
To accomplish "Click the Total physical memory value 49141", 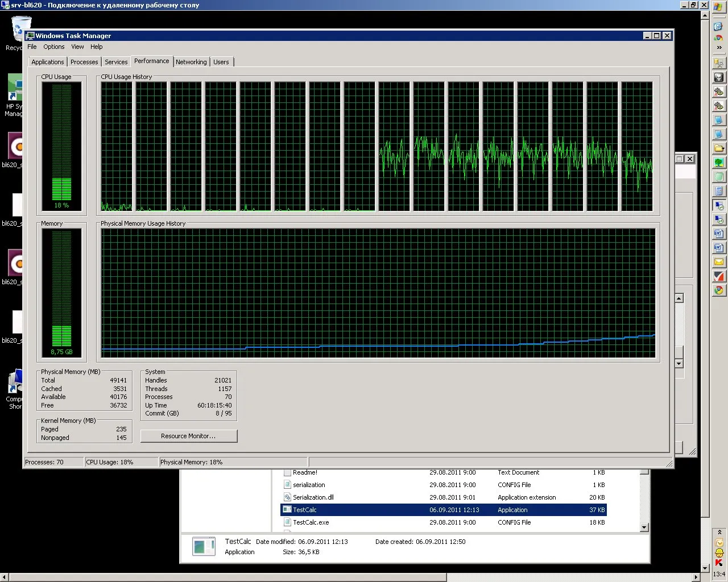I will (x=118, y=380).
